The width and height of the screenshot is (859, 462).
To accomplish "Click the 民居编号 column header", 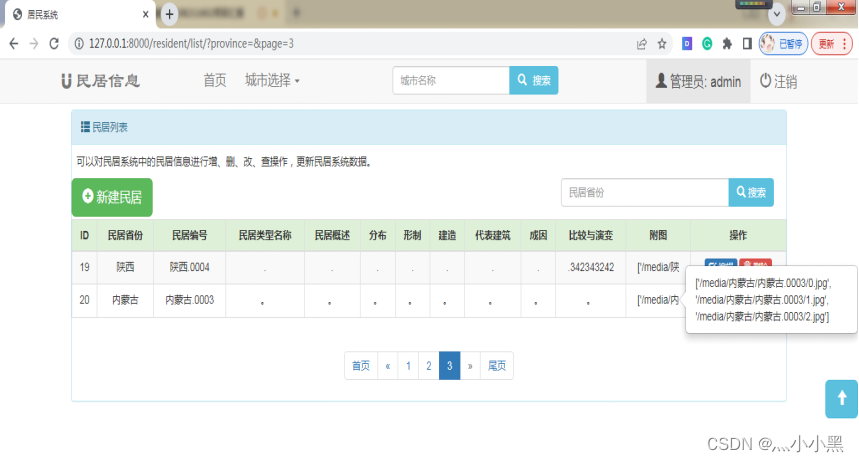I will (190, 236).
